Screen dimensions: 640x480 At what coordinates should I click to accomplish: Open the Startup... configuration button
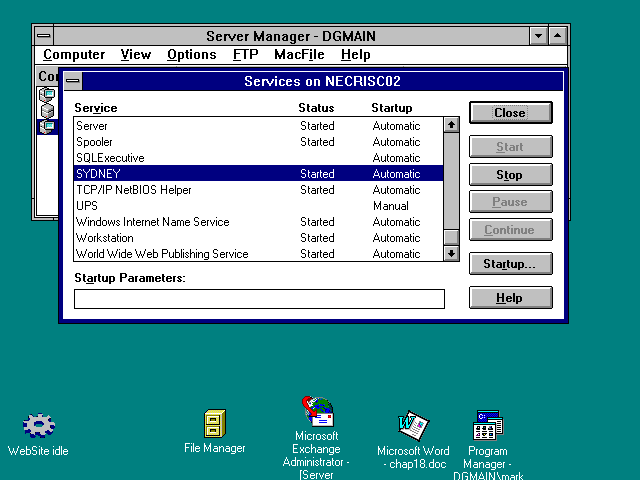pos(511,264)
